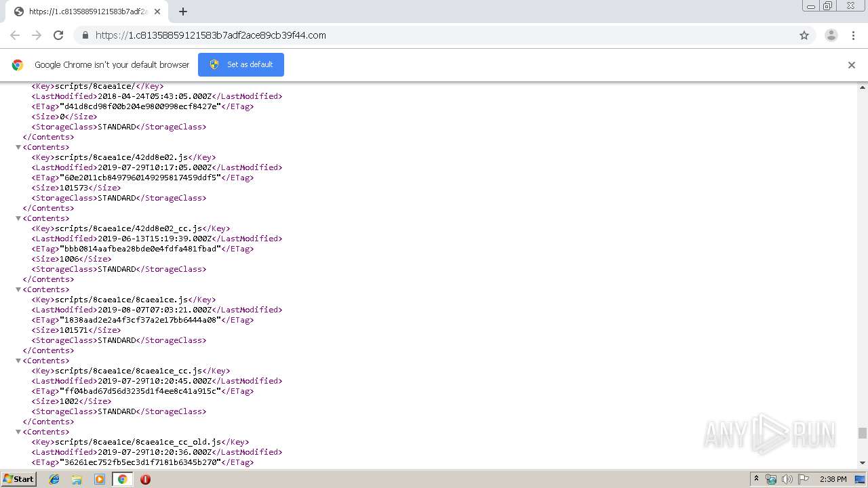Click LastModified 2019-07-29T10:20:36.000Z

click(x=155, y=452)
